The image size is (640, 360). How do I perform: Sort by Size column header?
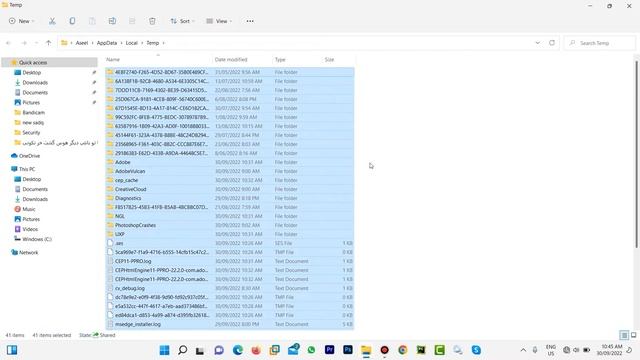[x=338, y=60]
